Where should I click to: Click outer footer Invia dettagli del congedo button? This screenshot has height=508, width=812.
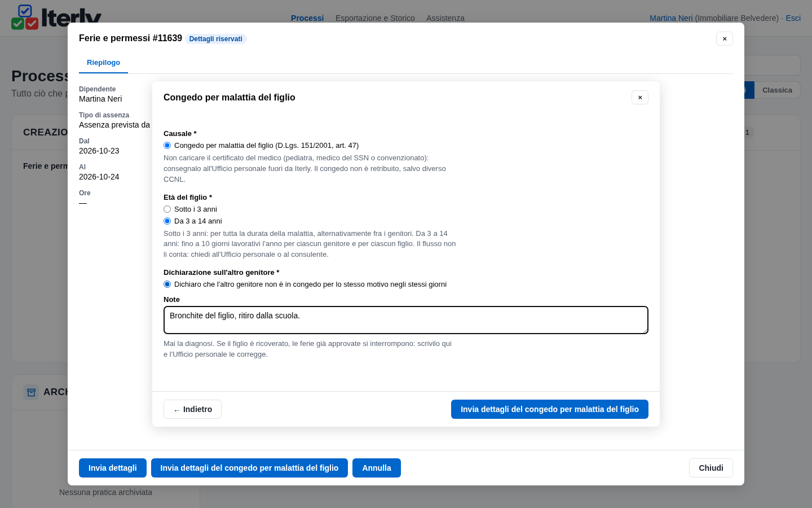pos(249,468)
